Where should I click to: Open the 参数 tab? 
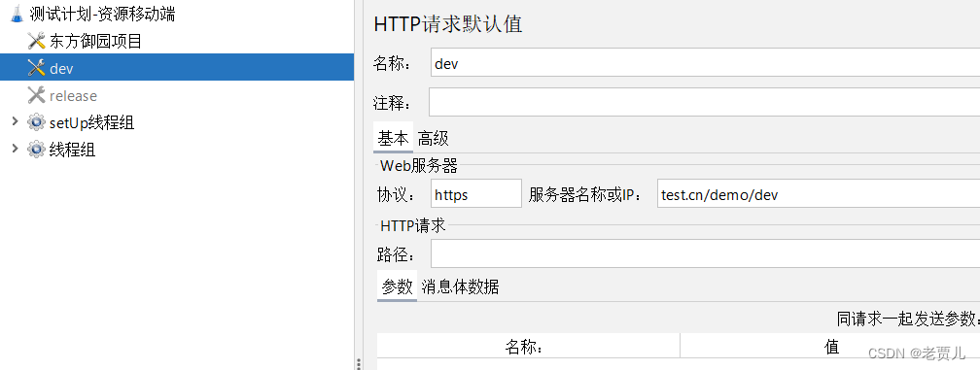coord(397,286)
